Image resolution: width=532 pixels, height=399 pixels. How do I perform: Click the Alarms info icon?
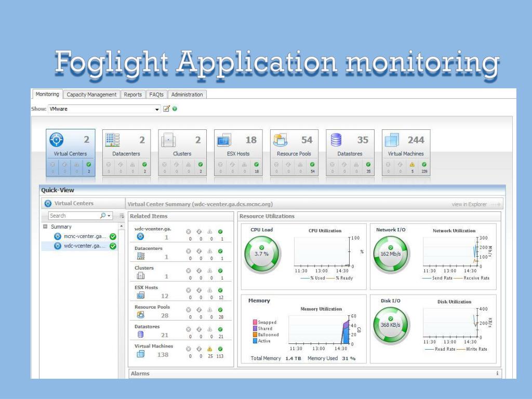497,373
